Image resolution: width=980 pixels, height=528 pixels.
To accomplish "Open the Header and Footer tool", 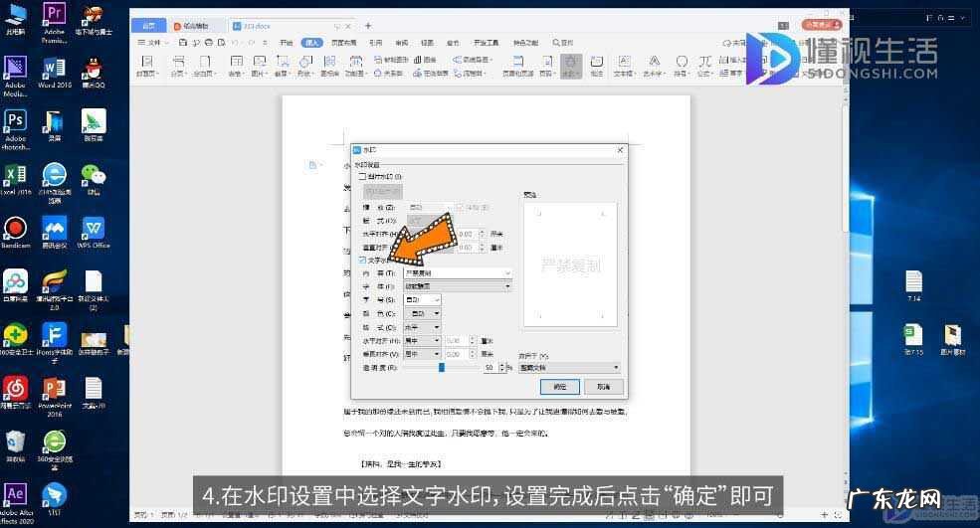I will pos(520,65).
